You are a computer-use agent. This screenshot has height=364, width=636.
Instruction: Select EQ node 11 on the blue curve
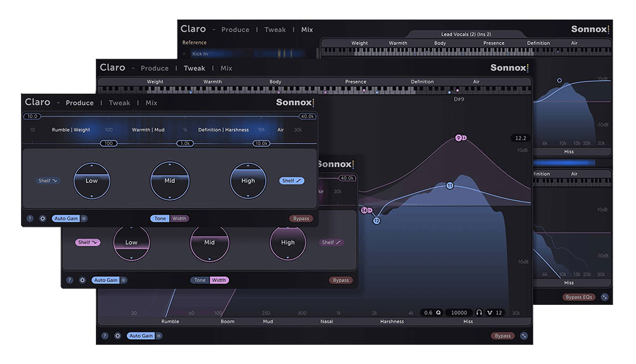(x=450, y=185)
